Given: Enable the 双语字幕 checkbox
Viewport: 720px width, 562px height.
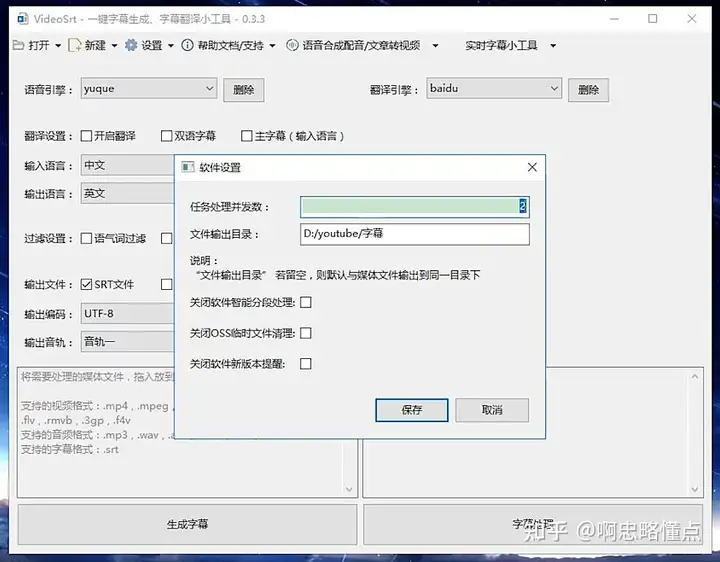Looking at the screenshot, I should tap(166, 136).
